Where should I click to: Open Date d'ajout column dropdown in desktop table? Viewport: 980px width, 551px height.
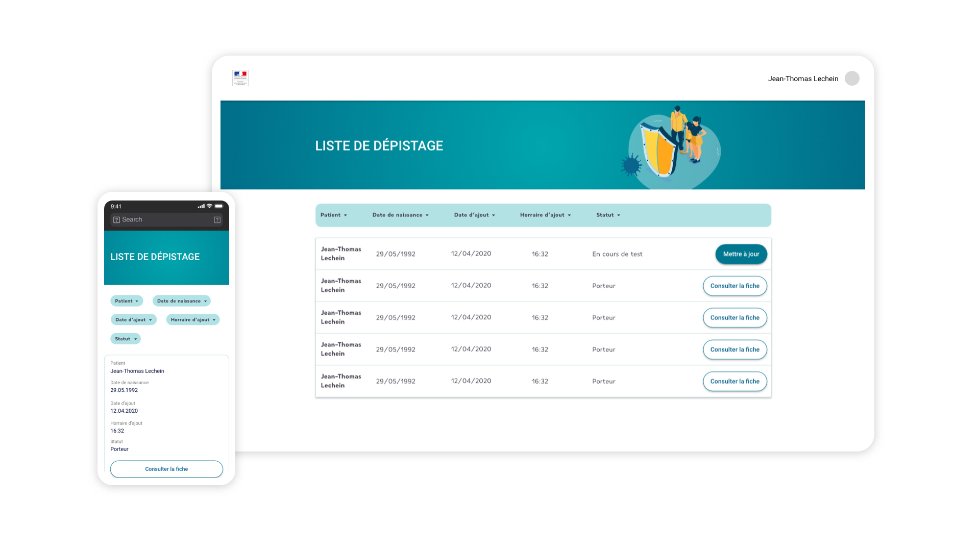point(475,215)
